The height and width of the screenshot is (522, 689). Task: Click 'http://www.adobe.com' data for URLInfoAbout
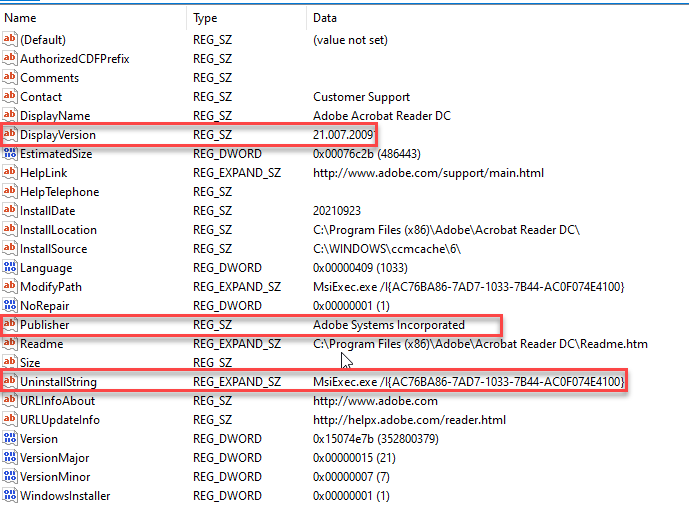point(375,401)
